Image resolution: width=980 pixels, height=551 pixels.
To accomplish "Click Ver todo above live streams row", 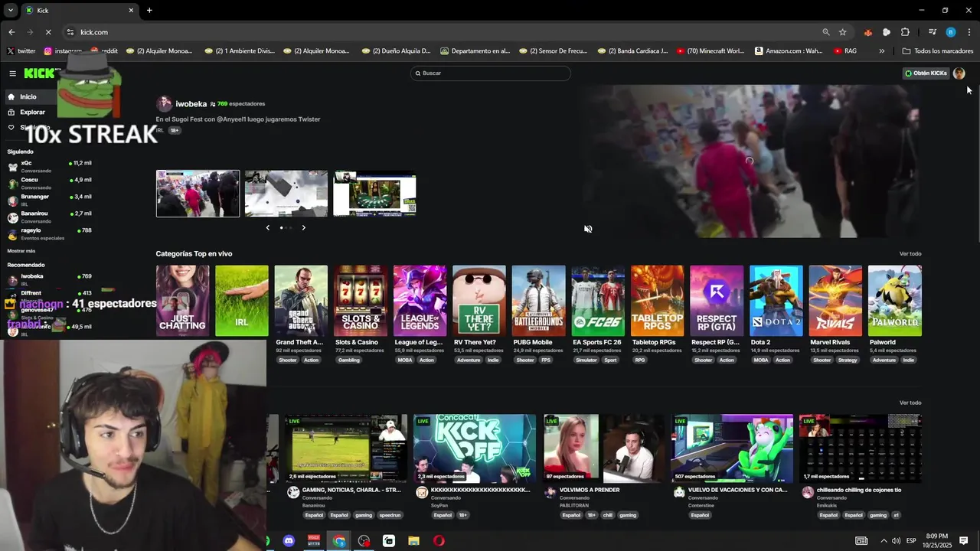I will [910, 403].
